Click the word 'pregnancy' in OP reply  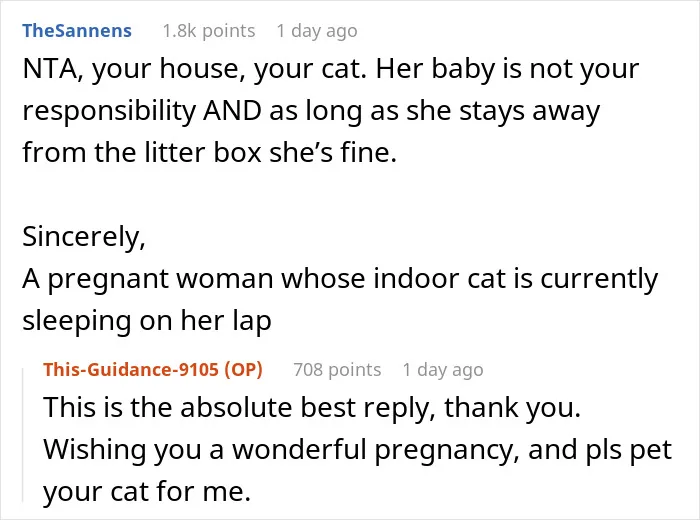[x=446, y=450]
